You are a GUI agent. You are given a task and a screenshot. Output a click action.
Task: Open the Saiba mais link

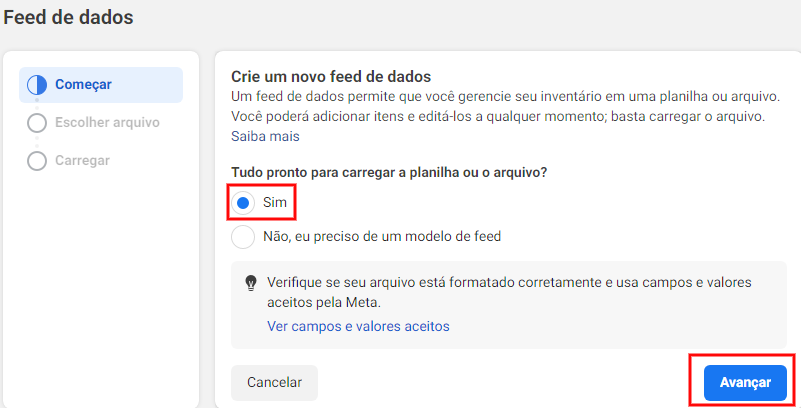[x=265, y=136]
